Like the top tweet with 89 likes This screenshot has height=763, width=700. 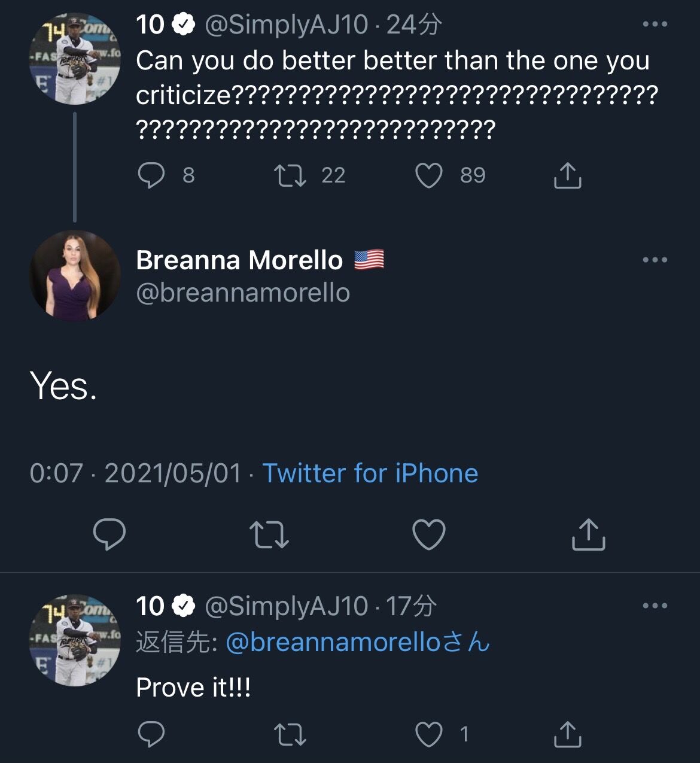pyautogui.click(x=429, y=175)
